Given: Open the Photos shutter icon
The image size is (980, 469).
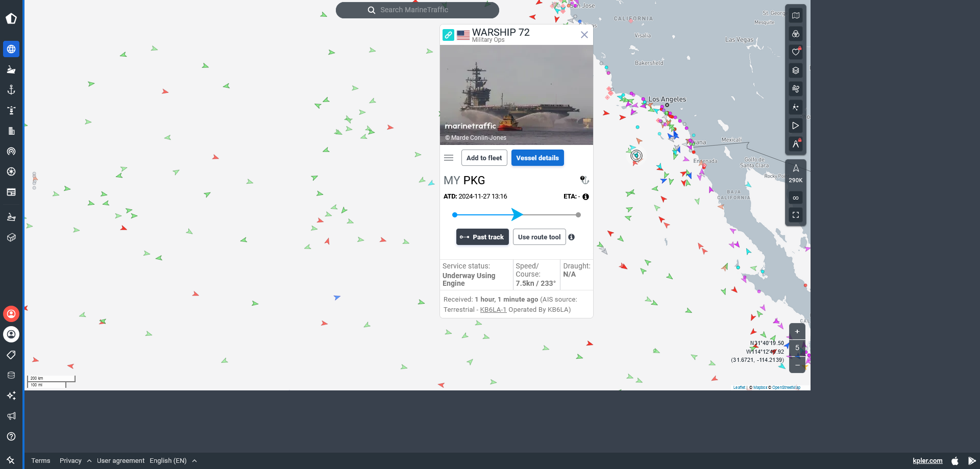Looking at the screenshot, I should tap(11, 171).
